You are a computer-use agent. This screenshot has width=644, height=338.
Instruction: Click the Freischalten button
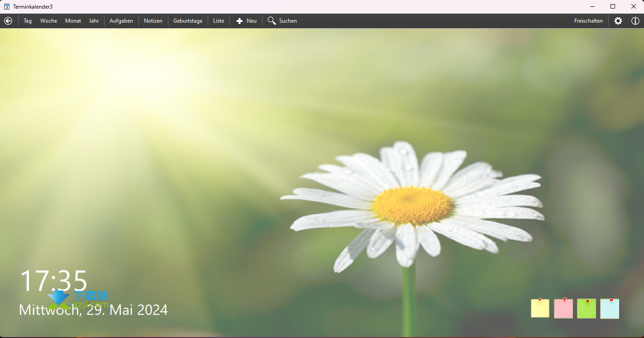588,21
